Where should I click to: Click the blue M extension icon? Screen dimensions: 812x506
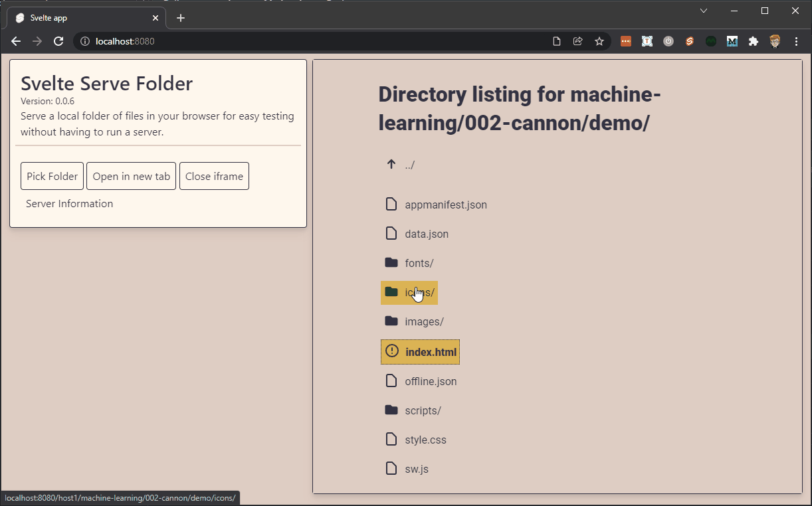pos(732,41)
